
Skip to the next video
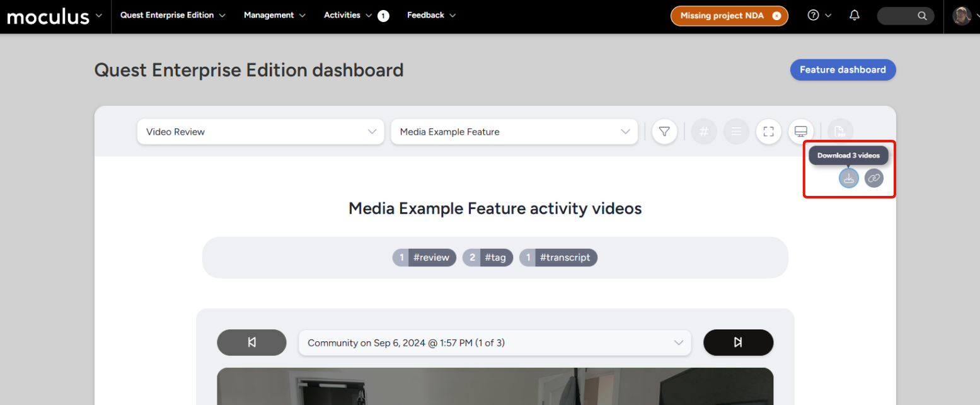738,343
